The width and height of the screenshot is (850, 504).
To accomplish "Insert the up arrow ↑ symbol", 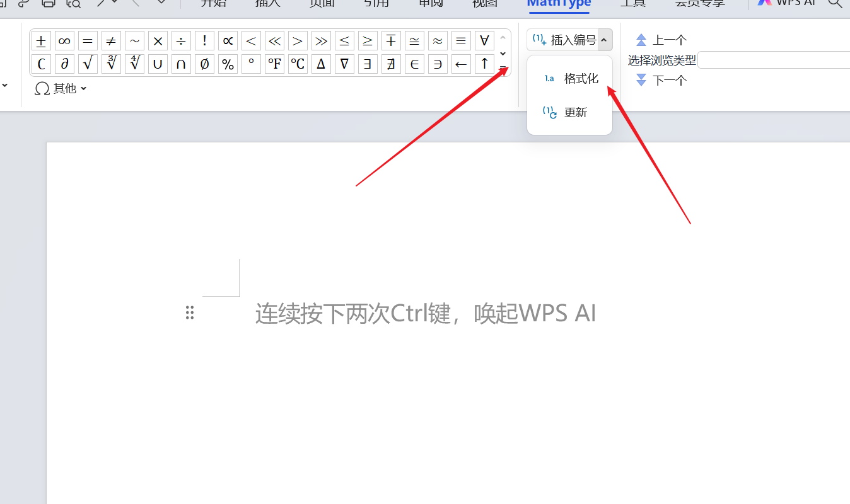I will [484, 64].
